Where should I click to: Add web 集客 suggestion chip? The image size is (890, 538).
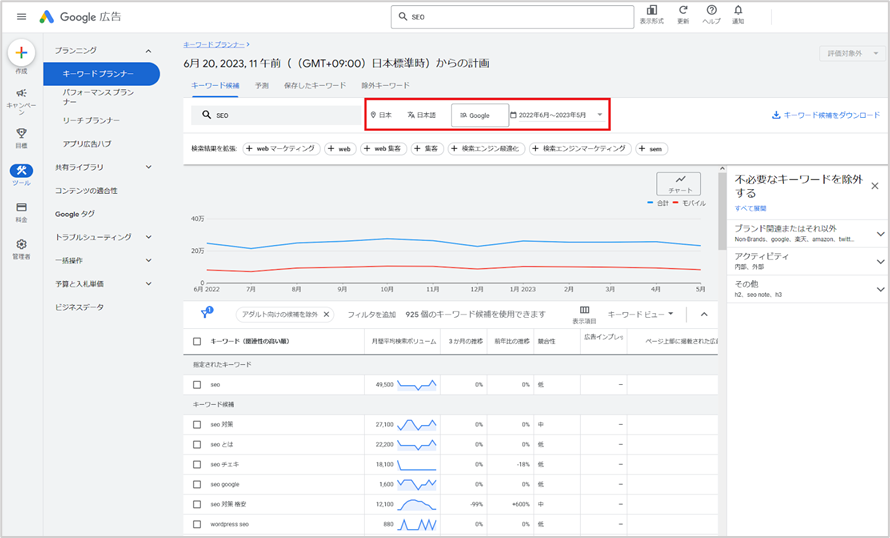pos(384,149)
